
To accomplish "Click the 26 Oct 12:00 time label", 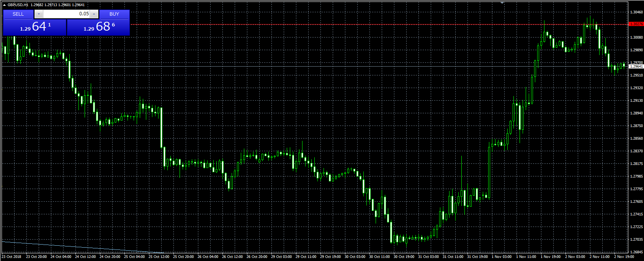I will 232,257.
